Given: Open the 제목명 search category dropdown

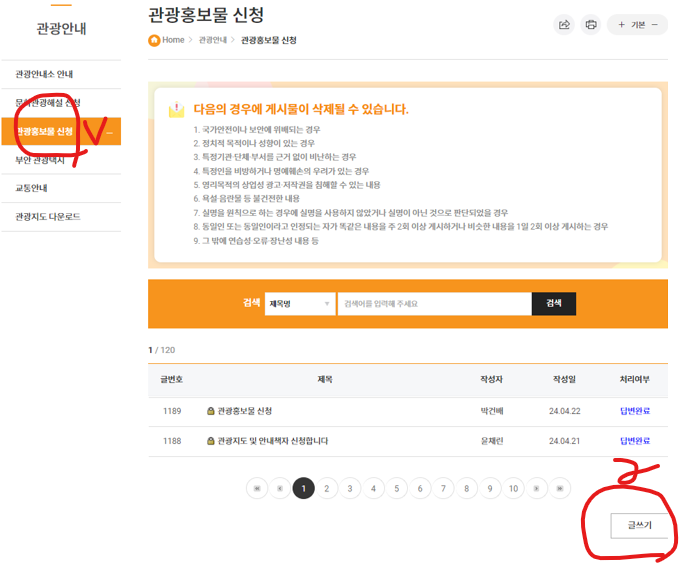Looking at the screenshot, I should click(300, 304).
